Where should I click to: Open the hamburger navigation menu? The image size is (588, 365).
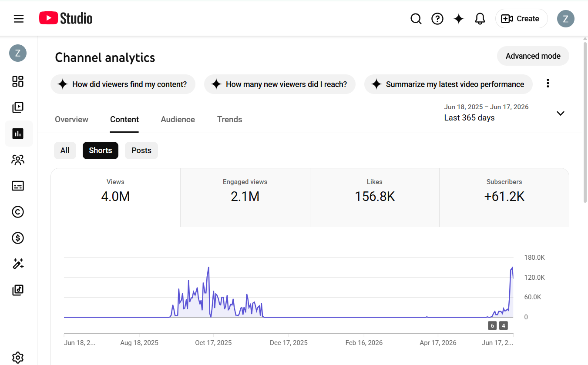(x=18, y=19)
